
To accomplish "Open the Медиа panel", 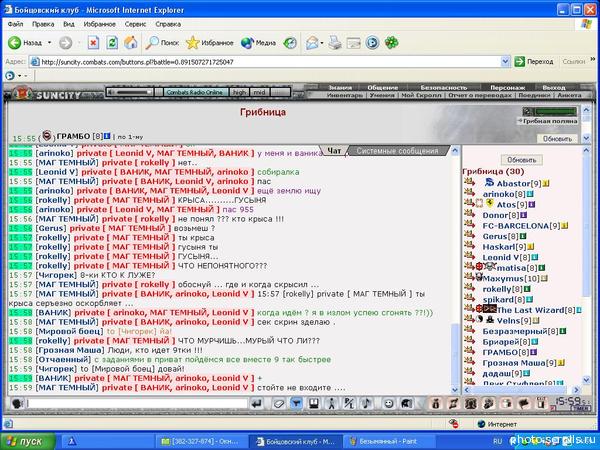I will point(258,42).
